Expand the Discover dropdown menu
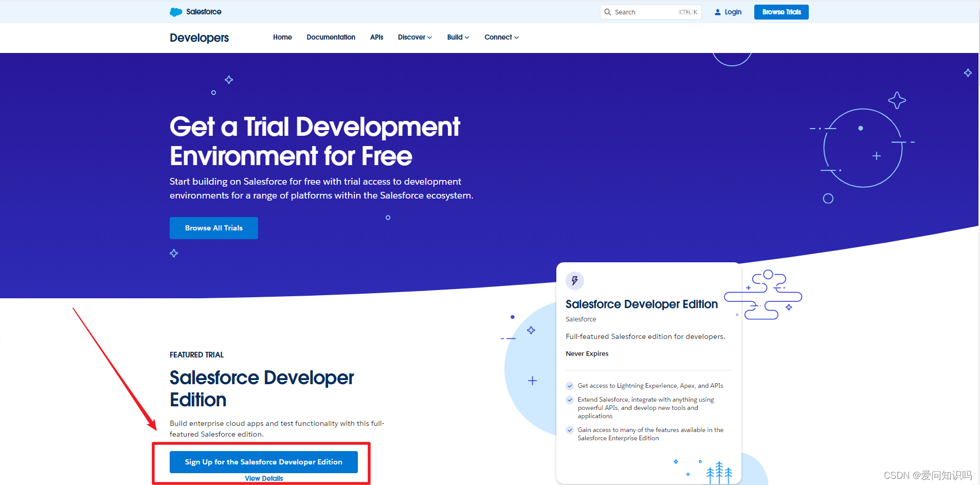 (415, 37)
